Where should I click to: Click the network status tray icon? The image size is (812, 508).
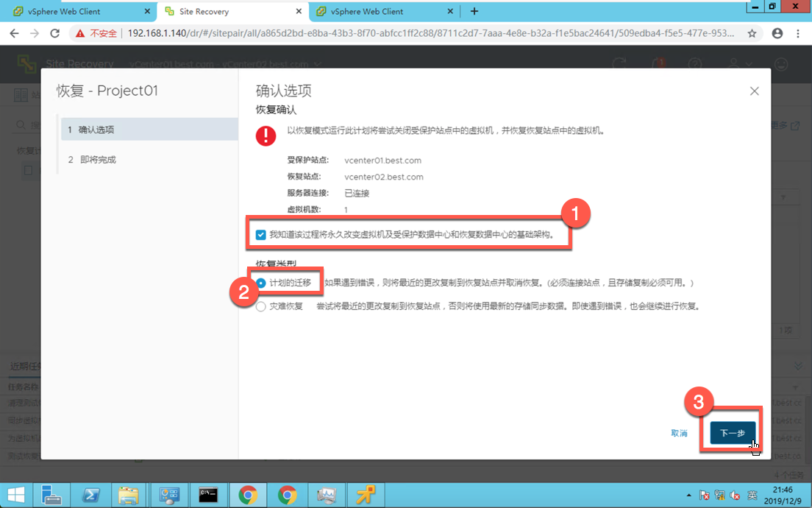[x=720, y=495]
